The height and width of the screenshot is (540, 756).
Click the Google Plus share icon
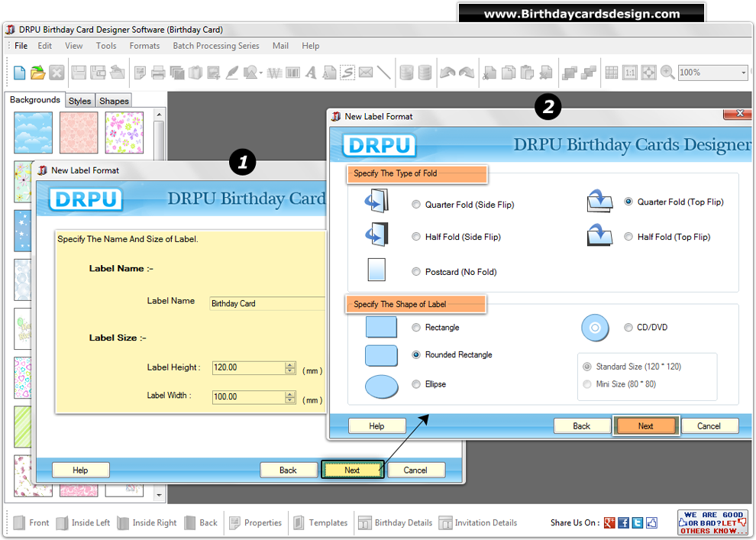(x=609, y=522)
